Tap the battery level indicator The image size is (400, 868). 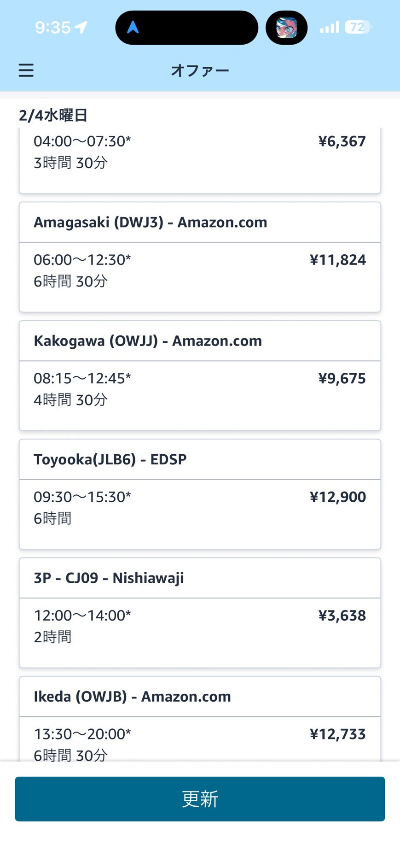click(x=358, y=28)
